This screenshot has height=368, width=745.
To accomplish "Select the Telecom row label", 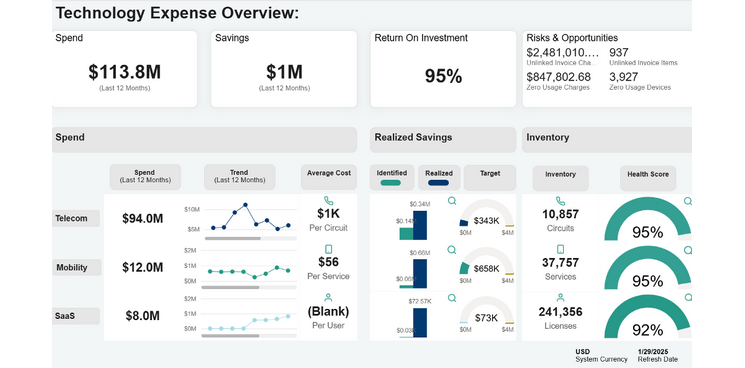I will 76,218.
